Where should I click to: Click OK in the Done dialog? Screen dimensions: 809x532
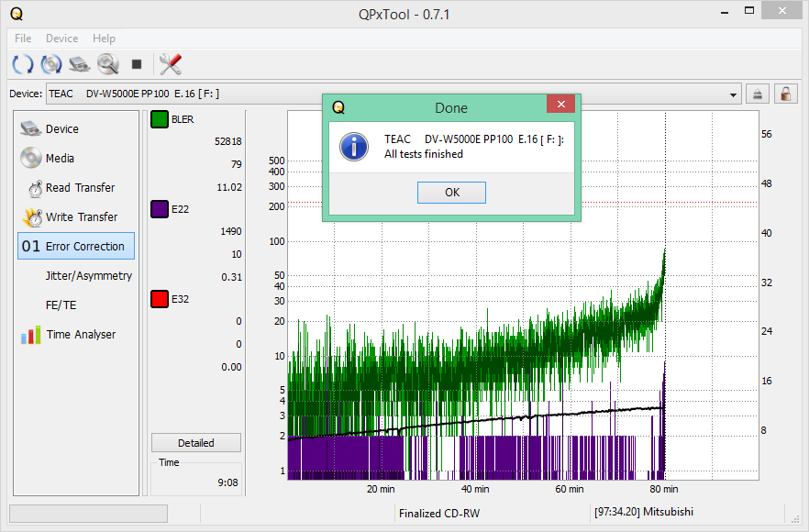tap(451, 193)
